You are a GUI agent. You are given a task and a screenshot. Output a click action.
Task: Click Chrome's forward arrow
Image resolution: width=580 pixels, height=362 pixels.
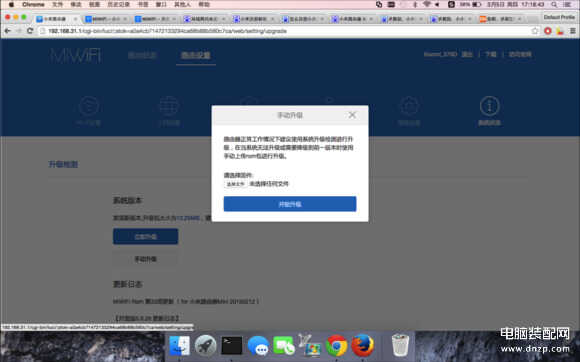click(19, 31)
